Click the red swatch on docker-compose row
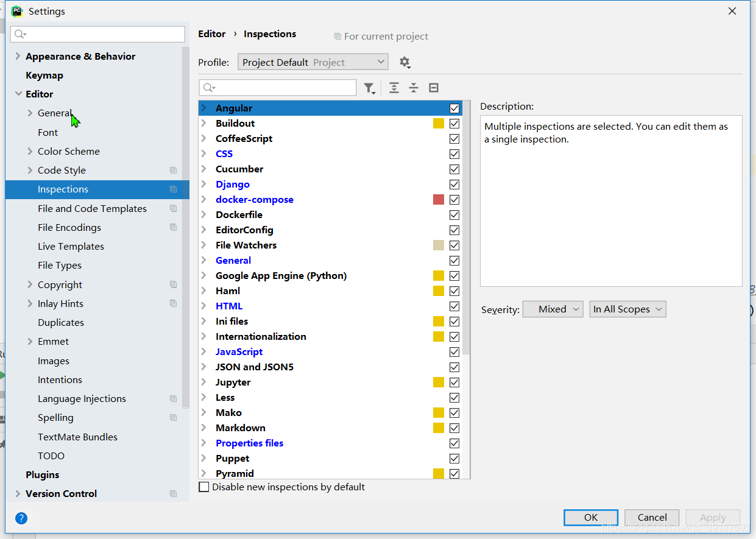The width and height of the screenshot is (756, 539). 439,199
